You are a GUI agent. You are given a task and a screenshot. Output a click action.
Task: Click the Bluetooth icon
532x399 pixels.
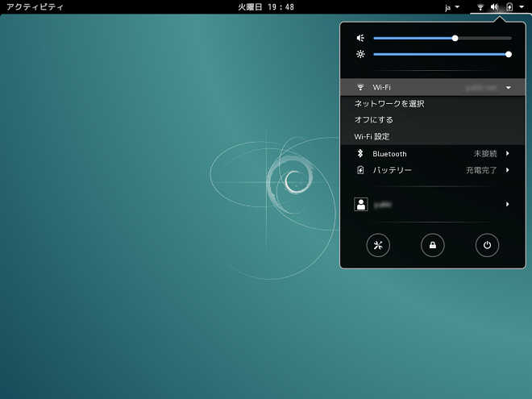[x=360, y=153]
